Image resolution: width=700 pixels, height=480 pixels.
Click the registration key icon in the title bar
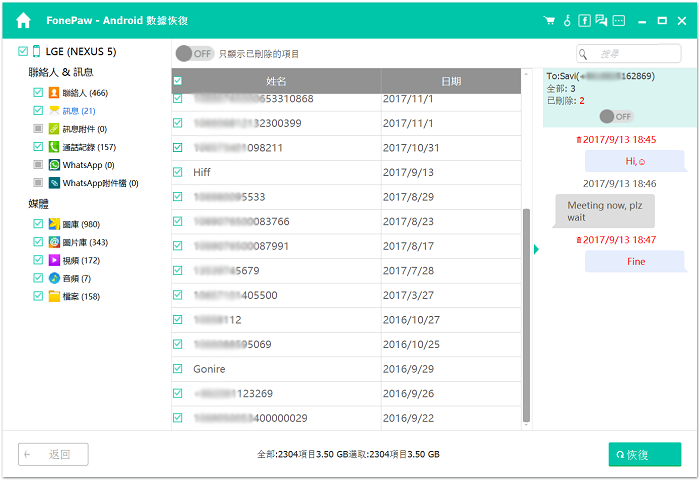(567, 21)
